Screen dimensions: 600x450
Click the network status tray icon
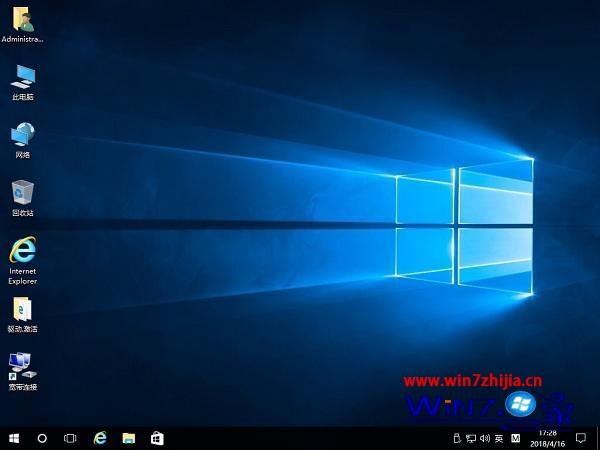click(x=471, y=438)
